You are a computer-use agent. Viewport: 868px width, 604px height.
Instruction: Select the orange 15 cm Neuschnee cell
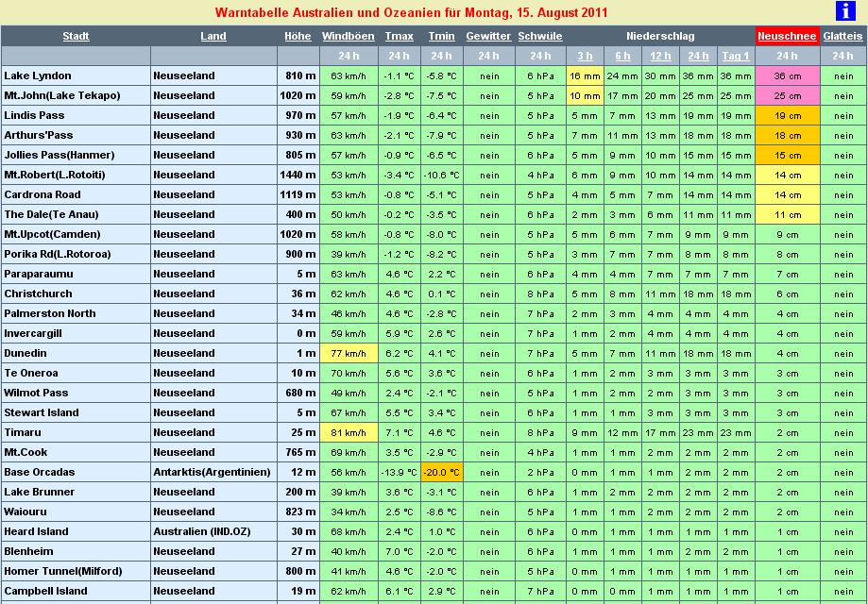click(788, 156)
